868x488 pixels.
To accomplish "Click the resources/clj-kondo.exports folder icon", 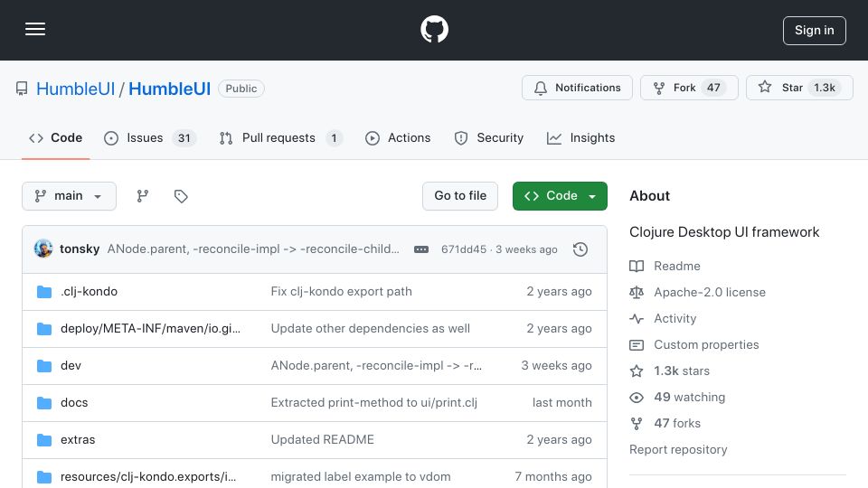I will tap(44, 477).
